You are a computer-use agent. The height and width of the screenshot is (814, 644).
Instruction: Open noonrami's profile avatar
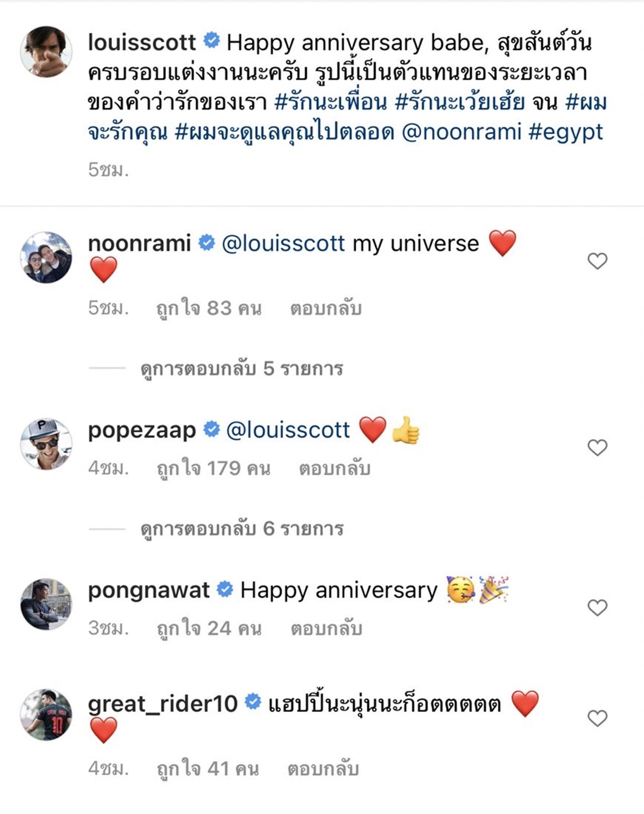coord(46,257)
